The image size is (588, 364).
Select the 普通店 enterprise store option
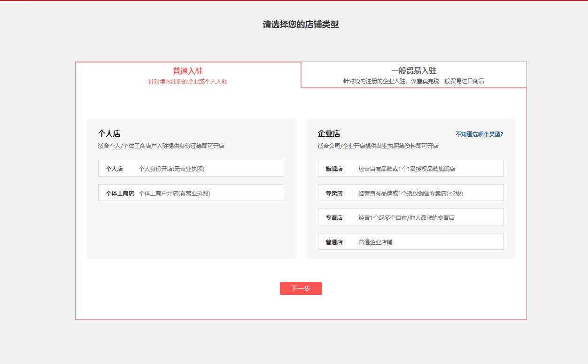[x=411, y=241]
